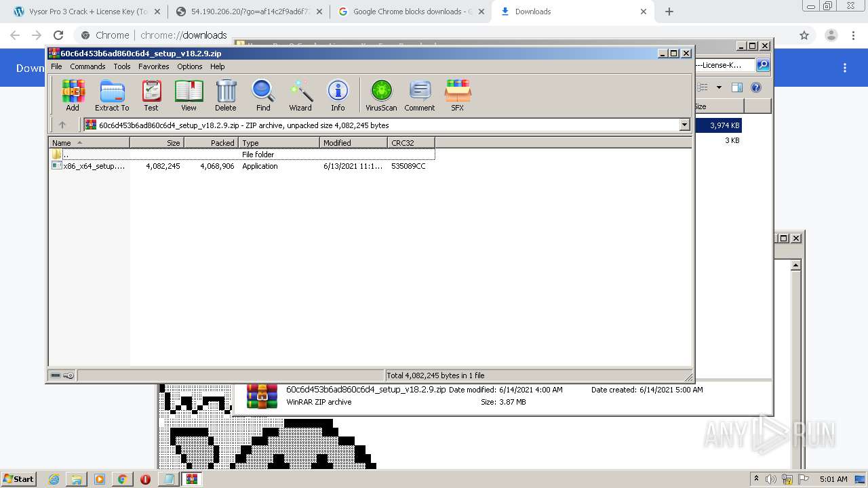Click the Total 4,082,245 bytes status text
868x488 pixels.
coord(435,375)
